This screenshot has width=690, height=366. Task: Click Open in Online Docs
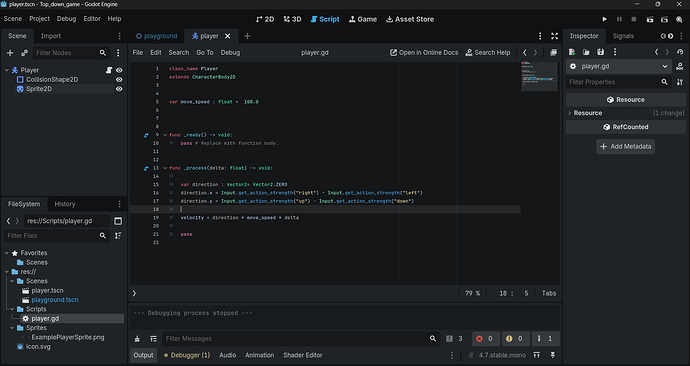(424, 52)
